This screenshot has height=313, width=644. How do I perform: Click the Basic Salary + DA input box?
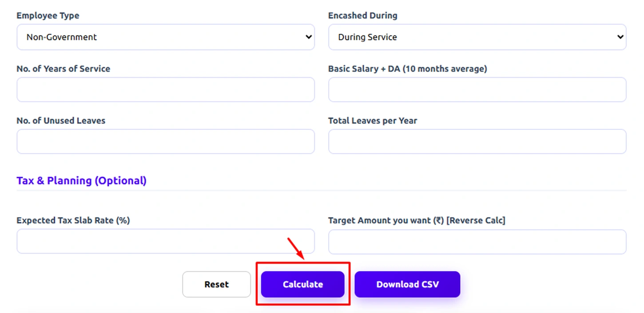[x=477, y=89]
